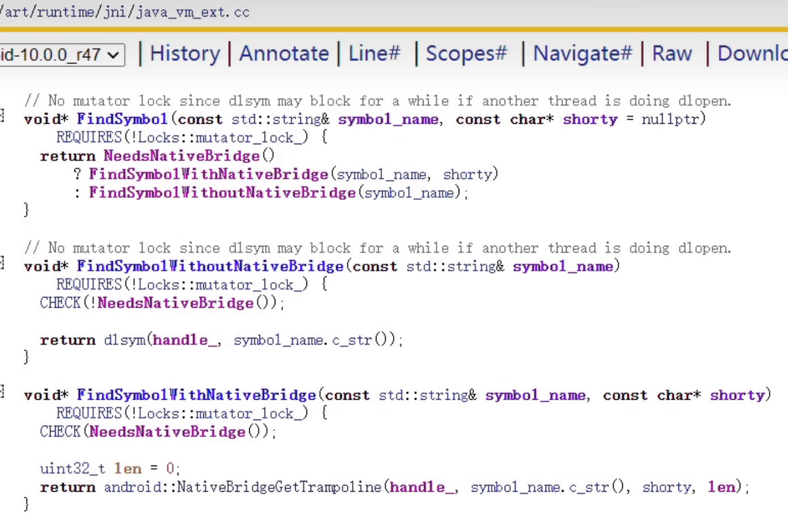The width and height of the screenshot is (788, 532).
Task: Toggle the Scopes# option
Action: pyautogui.click(x=466, y=53)
